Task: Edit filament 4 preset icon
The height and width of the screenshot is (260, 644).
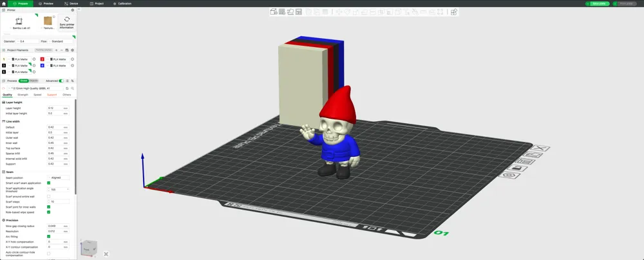Action: pos(72,65)
